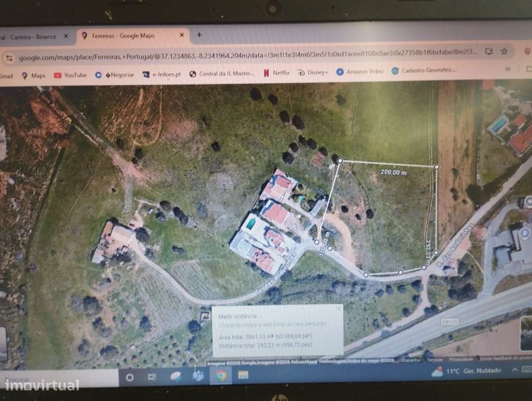This screenshot has width=532, height=401.
Task: Click the 100,00 m measurement label
Action: [324, 243]
